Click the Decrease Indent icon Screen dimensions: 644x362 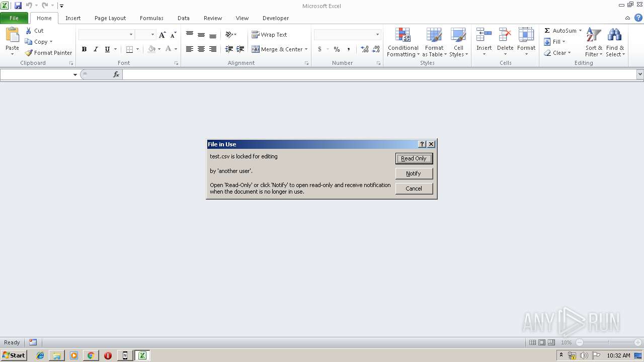pos(229,49)
